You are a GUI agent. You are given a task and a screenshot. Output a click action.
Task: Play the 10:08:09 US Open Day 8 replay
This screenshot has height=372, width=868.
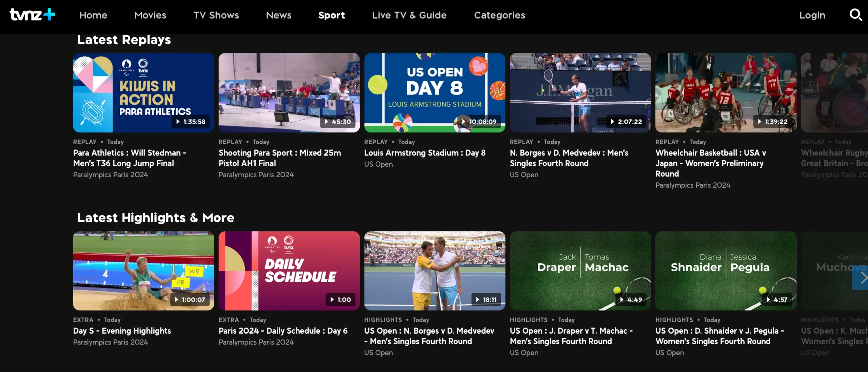click(479, 121)
